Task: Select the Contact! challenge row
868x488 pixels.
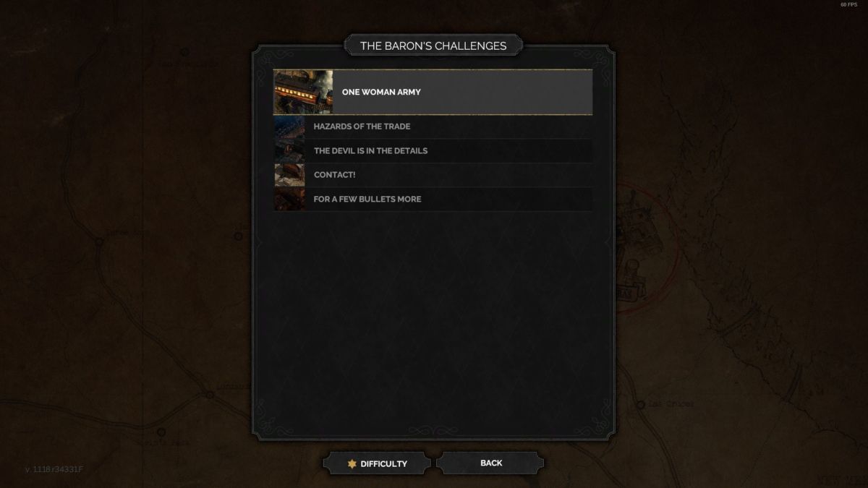Action: [433, 175]
